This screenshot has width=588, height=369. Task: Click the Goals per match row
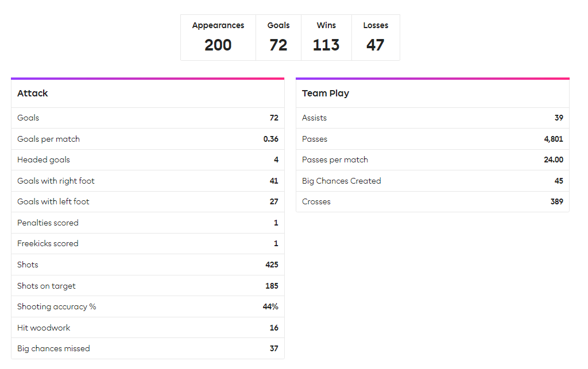[148, 139]
